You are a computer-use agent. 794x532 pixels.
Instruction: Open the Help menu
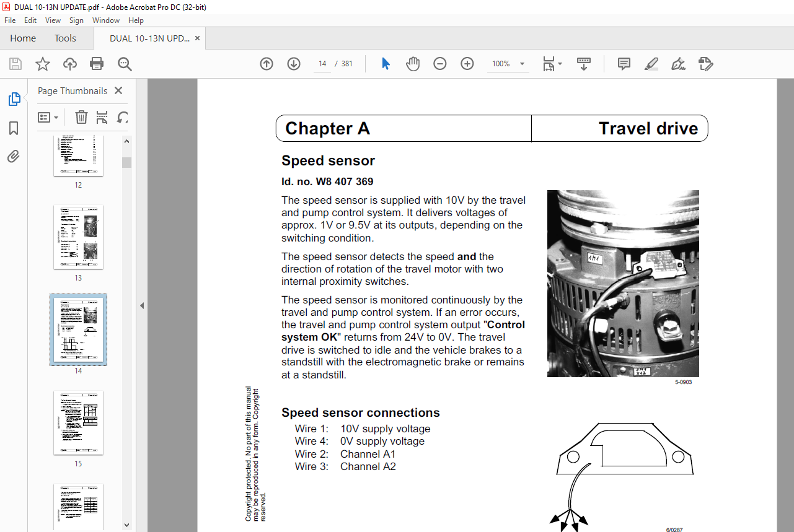click(136, 20)
